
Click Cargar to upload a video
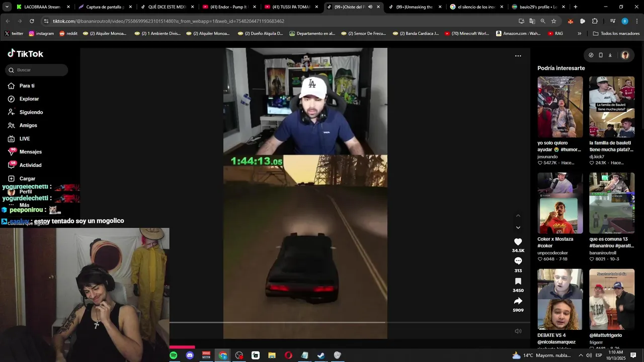[22, 178]
